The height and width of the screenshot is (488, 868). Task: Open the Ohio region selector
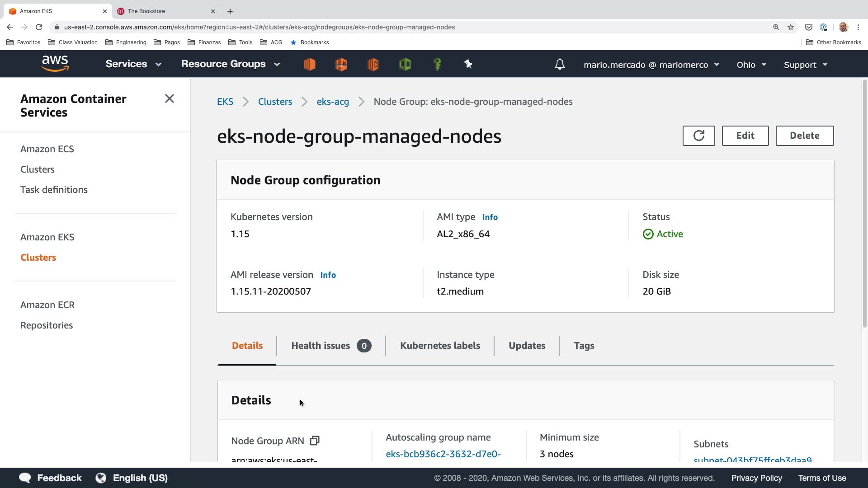(751, 65)
